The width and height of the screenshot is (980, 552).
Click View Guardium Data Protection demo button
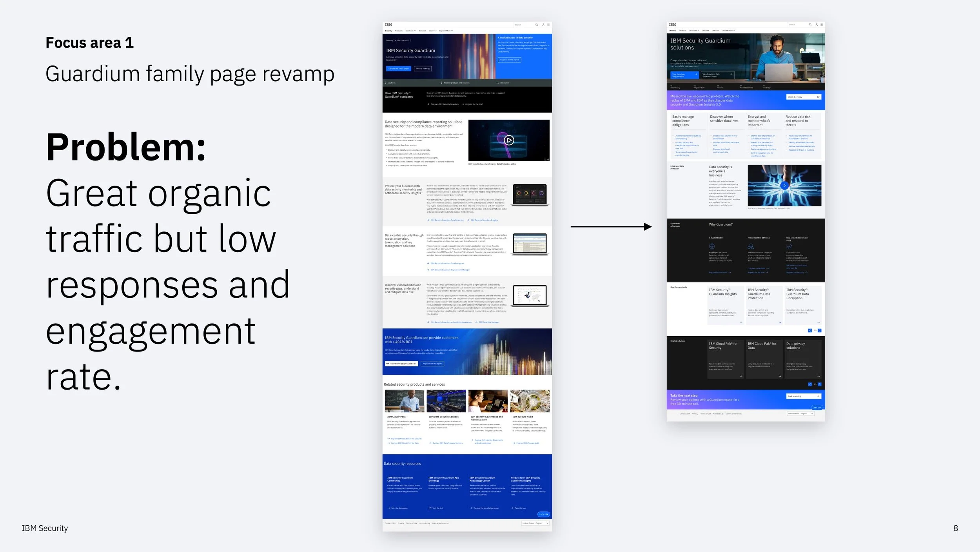(x=717, y=75)
